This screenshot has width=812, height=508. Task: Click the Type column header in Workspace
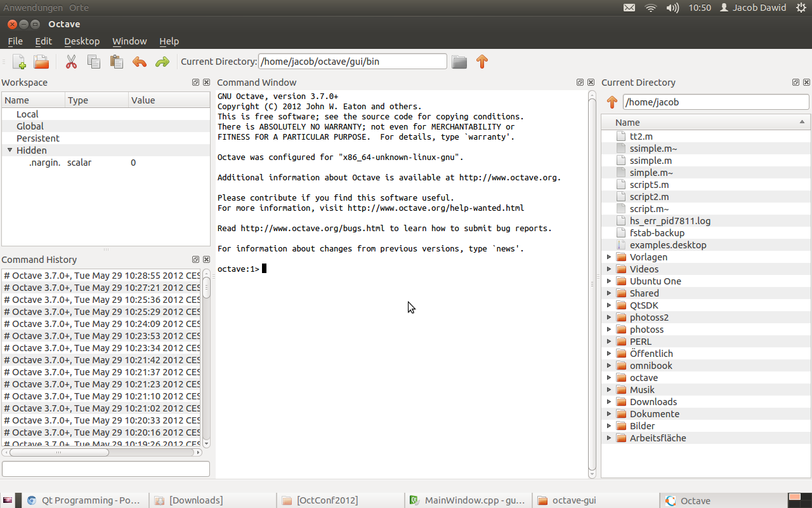click(x=96, y=100)
